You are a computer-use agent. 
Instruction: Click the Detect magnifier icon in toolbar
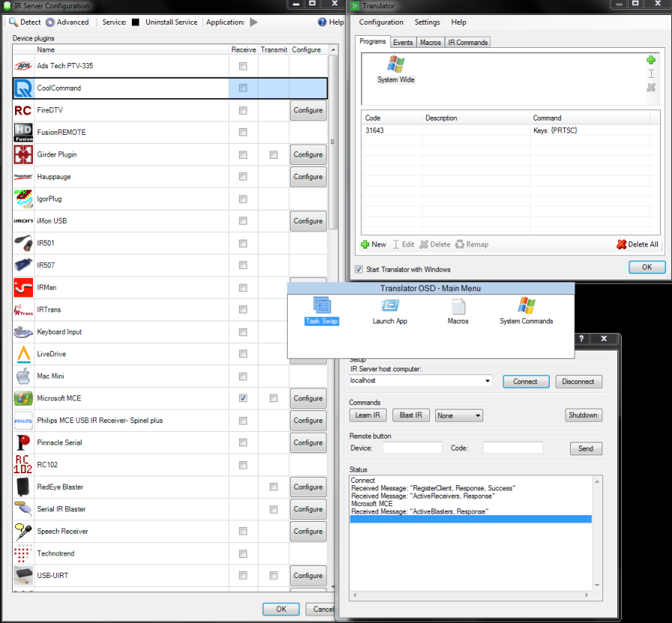click(13, 22)
